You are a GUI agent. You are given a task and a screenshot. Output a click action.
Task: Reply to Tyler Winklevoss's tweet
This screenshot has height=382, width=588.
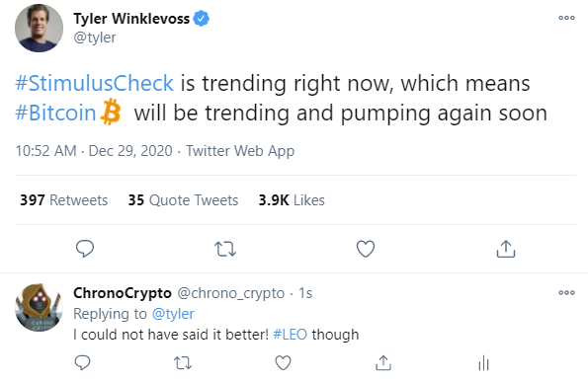click(85, 249)
